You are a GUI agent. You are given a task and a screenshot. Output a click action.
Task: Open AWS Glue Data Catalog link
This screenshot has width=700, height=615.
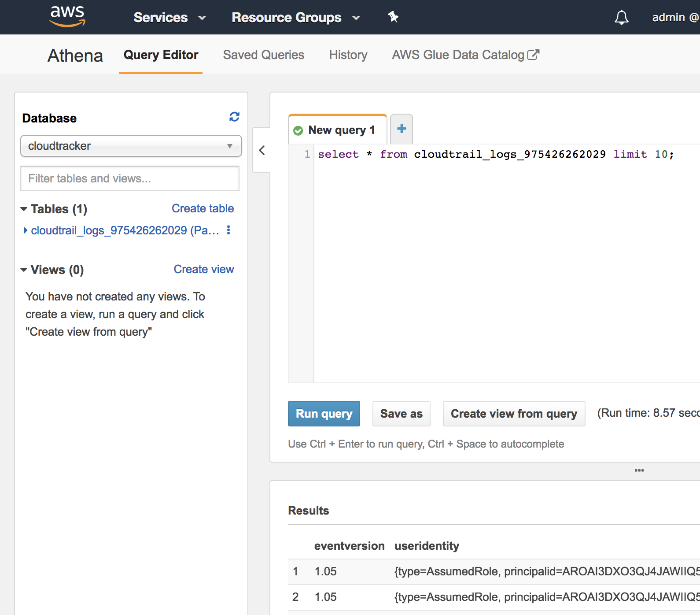tap(458, 55)
